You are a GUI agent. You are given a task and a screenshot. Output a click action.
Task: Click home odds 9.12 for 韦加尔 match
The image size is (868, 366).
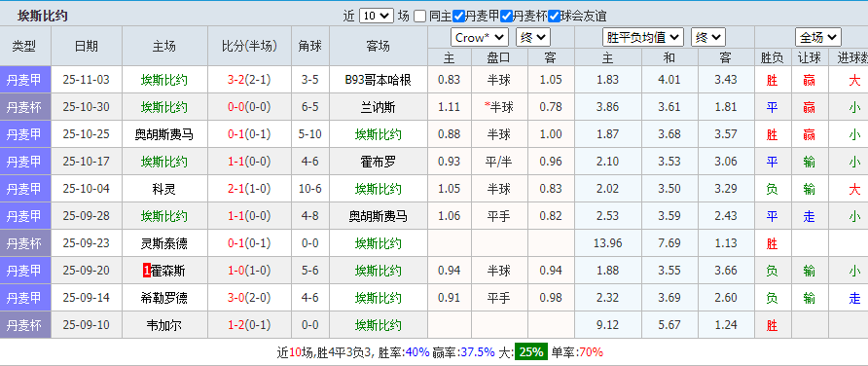[x=608, y=325]
